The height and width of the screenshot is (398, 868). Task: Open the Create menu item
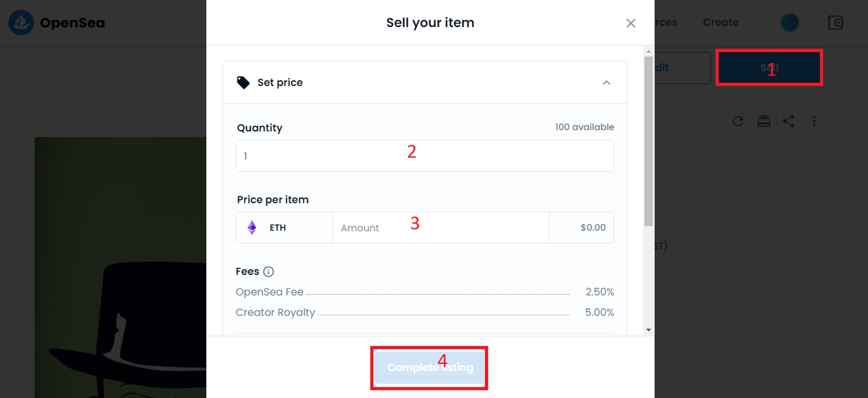tap(720, 22)
